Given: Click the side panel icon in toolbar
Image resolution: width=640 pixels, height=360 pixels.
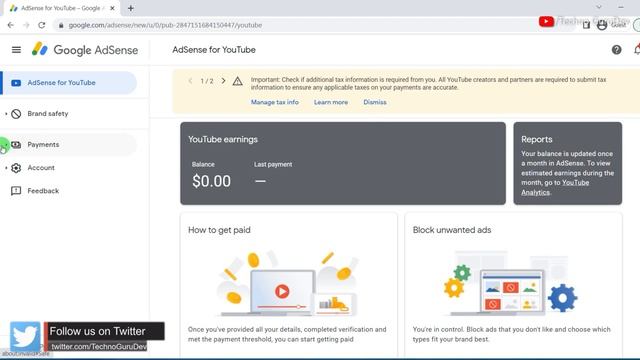Looking at the screenshot, I should [x=586, y=25].
